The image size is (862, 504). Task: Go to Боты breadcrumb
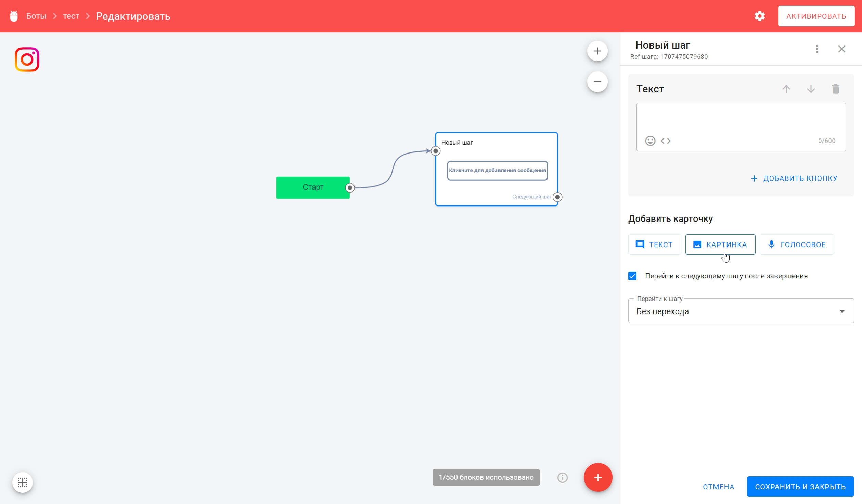[x=36, y=16]
